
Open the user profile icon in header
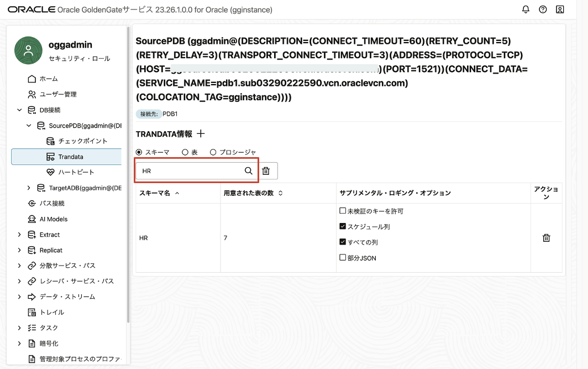tap(560, 9)
